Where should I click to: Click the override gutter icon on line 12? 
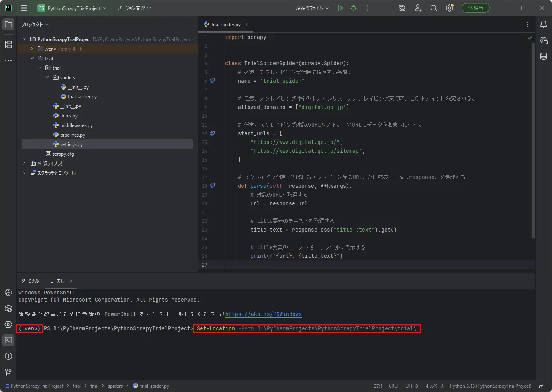pyautogui.click(x=213, y=133)
